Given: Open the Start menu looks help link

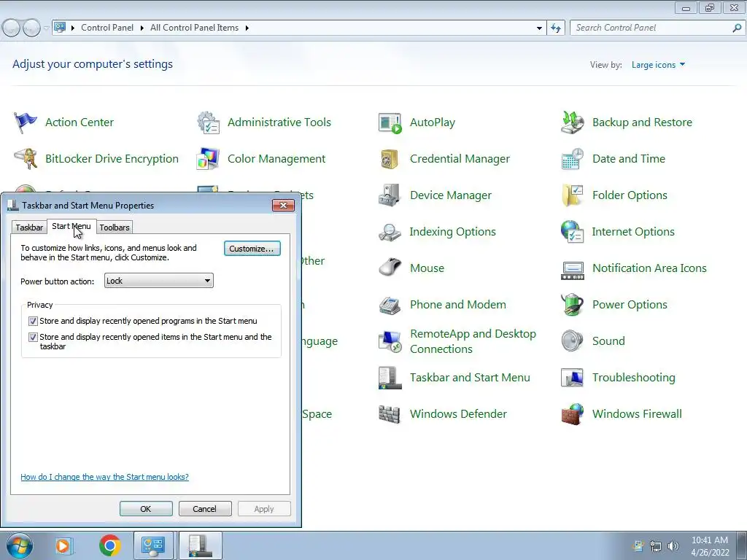Looking at the screenshot, I should 104,477.
